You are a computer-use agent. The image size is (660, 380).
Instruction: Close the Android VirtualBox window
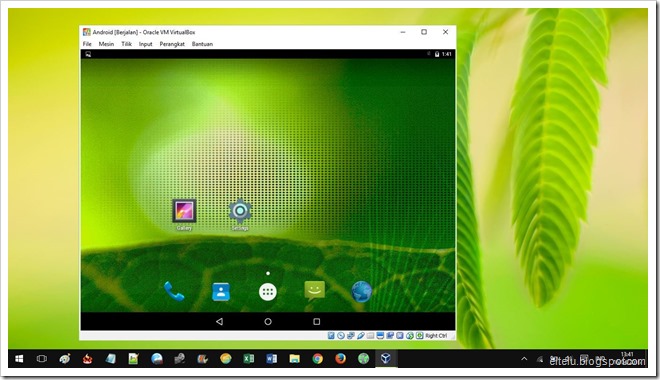pos(445,32)
